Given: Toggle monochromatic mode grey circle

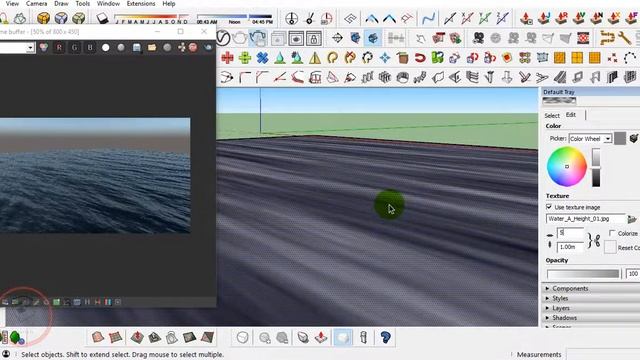Looking at the screenshot, I should pos(121,48).
